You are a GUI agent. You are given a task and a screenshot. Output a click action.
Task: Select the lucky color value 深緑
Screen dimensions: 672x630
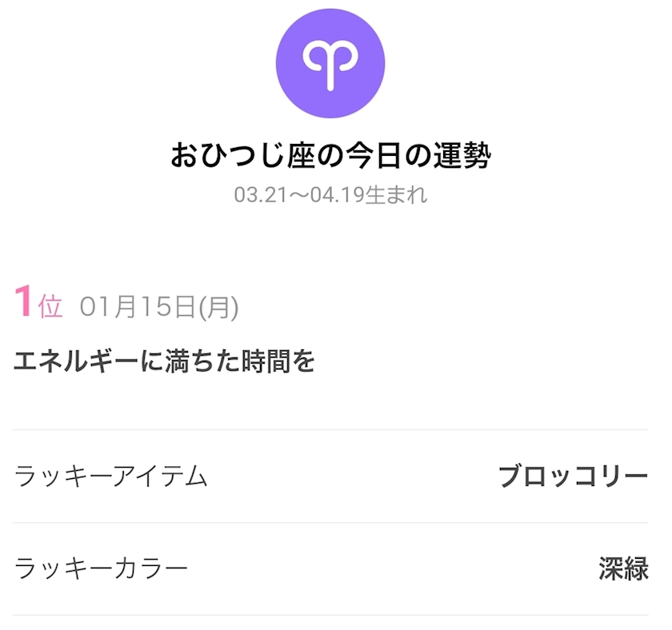pyautogui.click(x=623, y=568)
